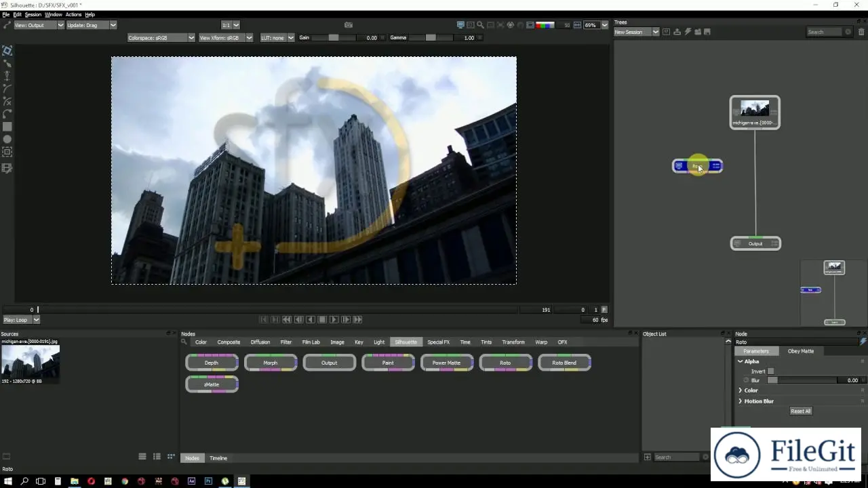The height and width of the screenshot is (488, 868).
Task: Open the Play: Loop dropdown
Action: pyautogui.click(x=21, y=320)
